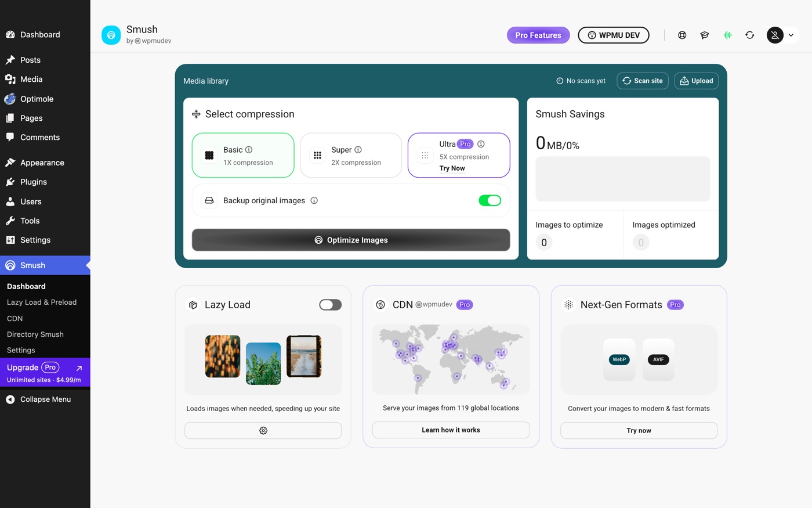Click Learn how it works button
812x508 pixels.
tap(451, 430)
